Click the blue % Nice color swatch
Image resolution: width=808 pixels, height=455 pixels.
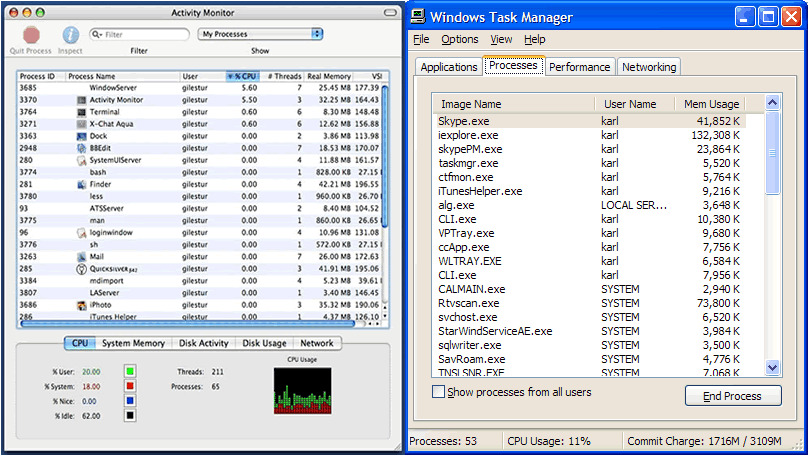130,401
